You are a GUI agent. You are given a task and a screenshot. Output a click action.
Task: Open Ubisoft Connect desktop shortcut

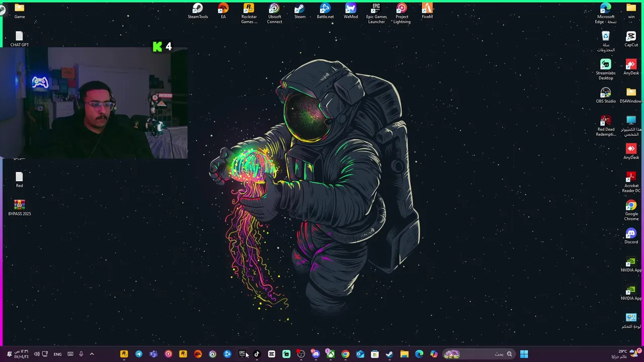[x=274, y=14]
